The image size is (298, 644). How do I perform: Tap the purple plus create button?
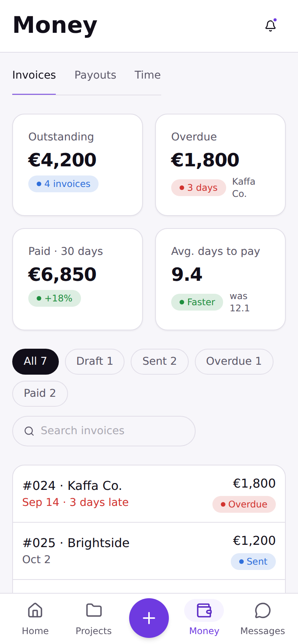point(149,618)
